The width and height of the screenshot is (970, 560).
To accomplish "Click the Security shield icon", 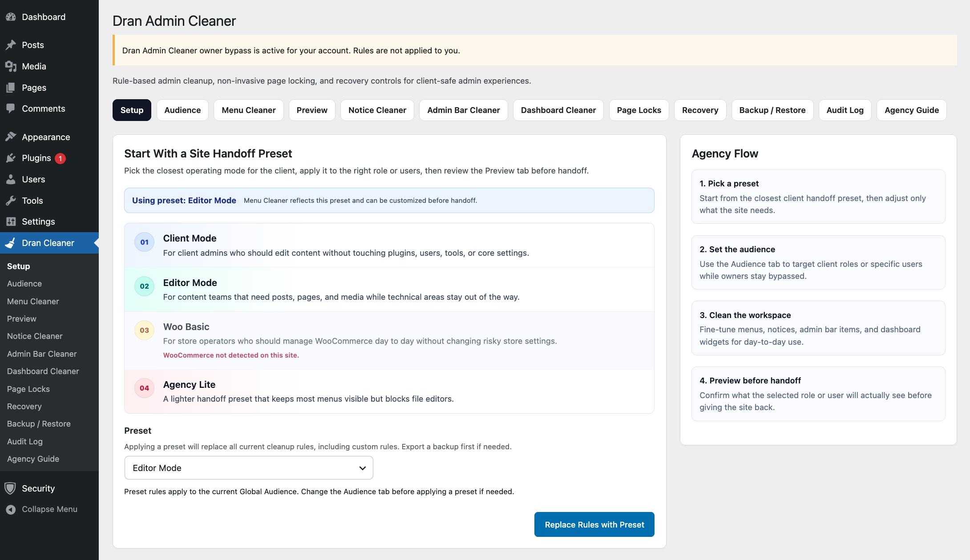I will coord(11,488).
